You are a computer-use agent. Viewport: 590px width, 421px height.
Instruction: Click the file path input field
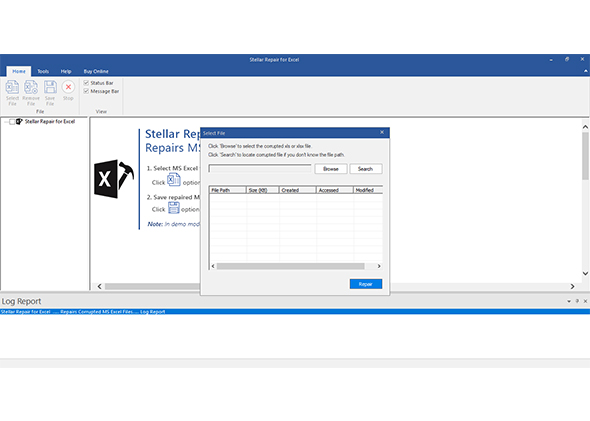[x=260, y=169]
